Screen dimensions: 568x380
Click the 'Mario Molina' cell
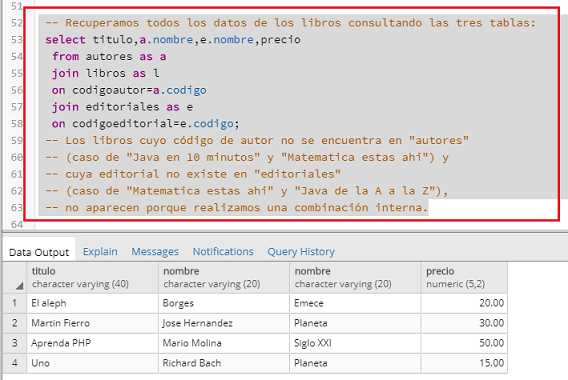click(224, 343)
